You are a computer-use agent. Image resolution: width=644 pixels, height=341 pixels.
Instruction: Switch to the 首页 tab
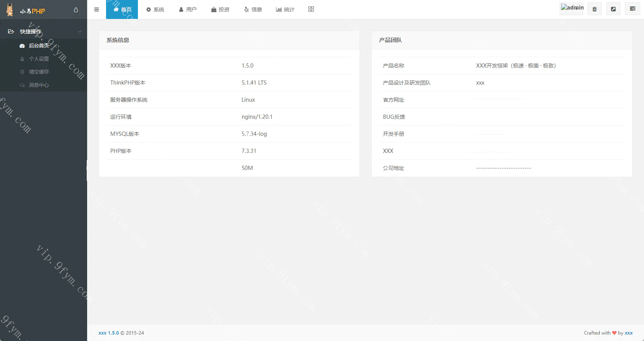[122, 9]
